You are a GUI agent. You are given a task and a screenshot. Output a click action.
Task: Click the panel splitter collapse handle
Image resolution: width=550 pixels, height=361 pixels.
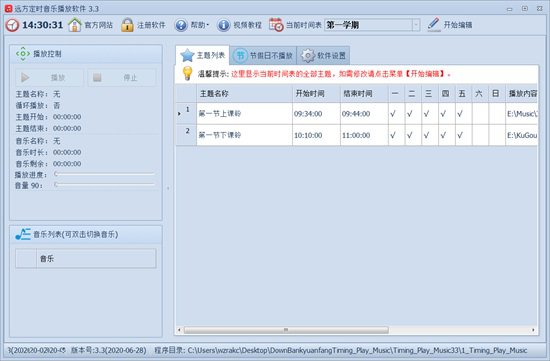168,188
